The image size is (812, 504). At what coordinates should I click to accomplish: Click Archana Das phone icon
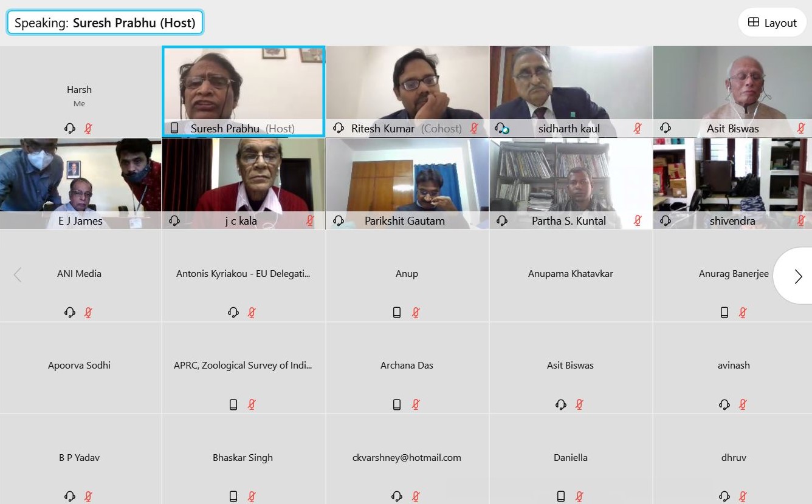397,404
